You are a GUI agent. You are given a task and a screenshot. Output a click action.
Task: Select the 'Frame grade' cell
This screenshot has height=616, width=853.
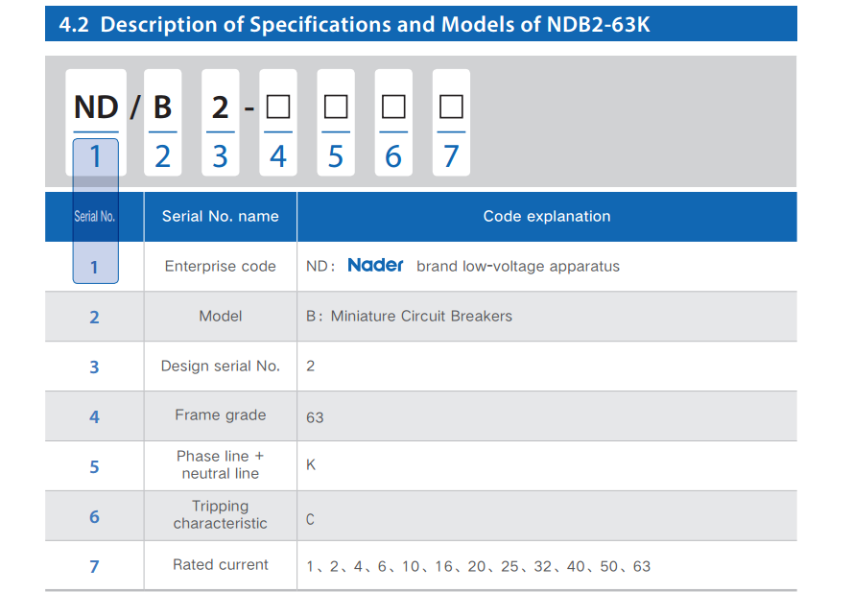(x=221, y=415)
